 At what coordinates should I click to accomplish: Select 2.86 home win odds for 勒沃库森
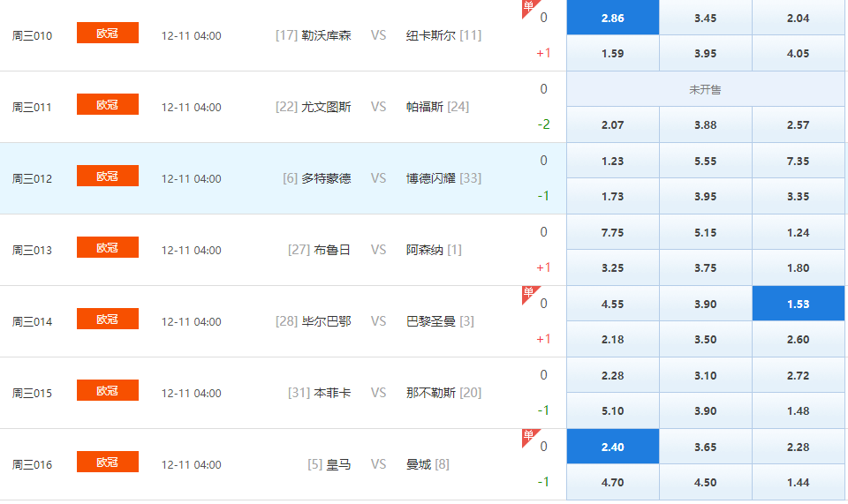[613, 18]
